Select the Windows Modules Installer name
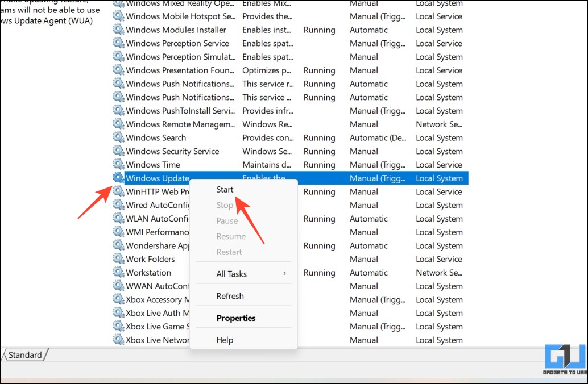This screenshot has width=588, height=384. click(176, 30)
